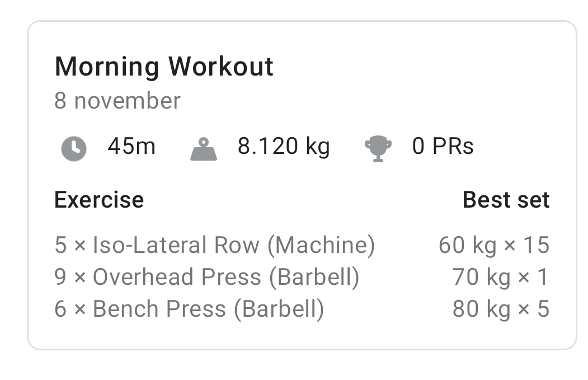The image size is (588, 380).
Task: Select the 60 kg × 15 best set
Action: (x=493, y=245)
